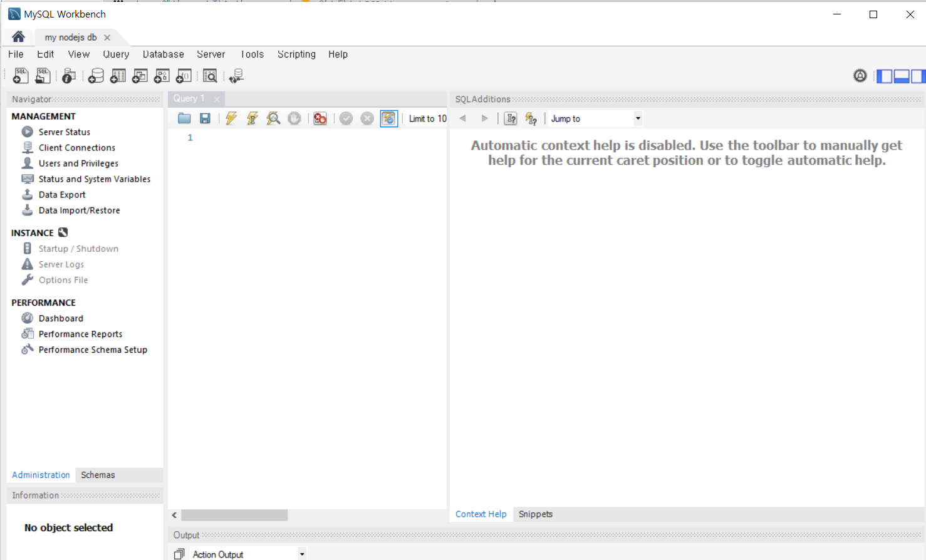
Task: Select the Query 1 editor tab
Action: (189, 98)
